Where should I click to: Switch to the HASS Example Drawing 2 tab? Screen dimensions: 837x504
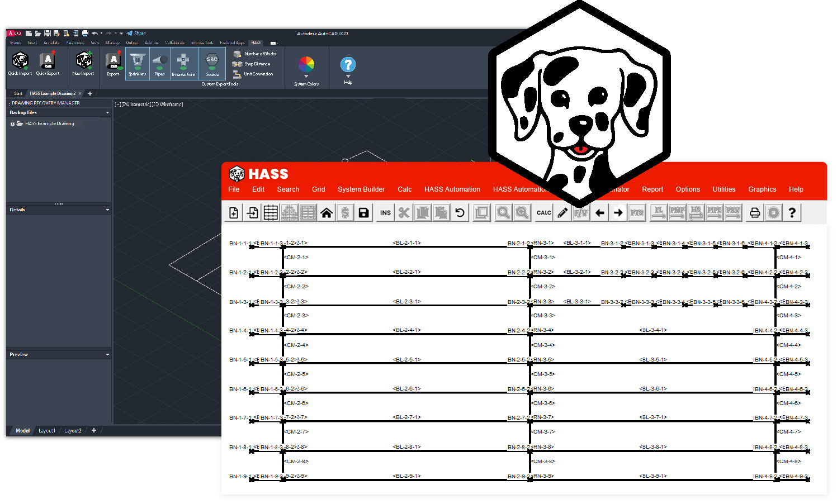click(53, 93)
